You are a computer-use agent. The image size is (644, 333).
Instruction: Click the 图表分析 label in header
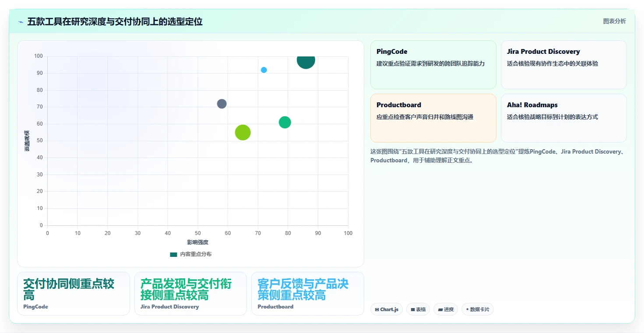pos(614,21)
